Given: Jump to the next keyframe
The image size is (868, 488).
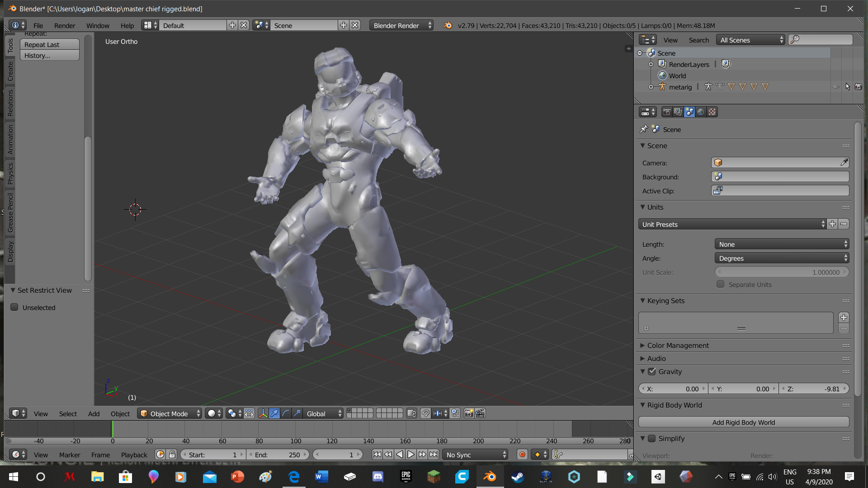Looking at the screenshot, I should pos(422,455).
